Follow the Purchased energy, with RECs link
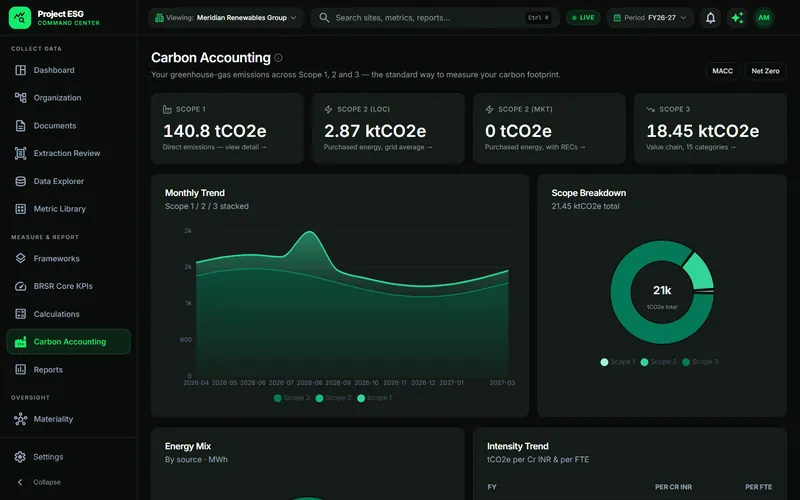 click(535, 147)
